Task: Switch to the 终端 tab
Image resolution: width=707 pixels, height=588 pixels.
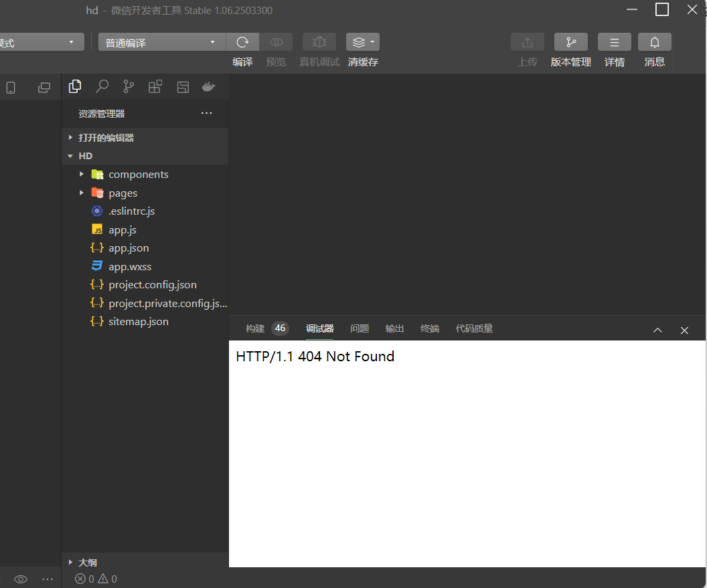Action: tap(430, 328)
